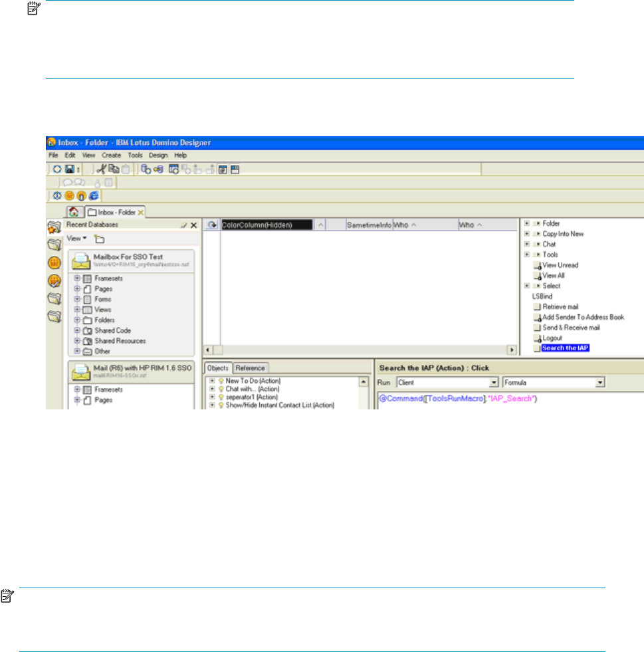Click the home bookmark tab icon
This screenshot has height=652, width=644.
[74, 211]
